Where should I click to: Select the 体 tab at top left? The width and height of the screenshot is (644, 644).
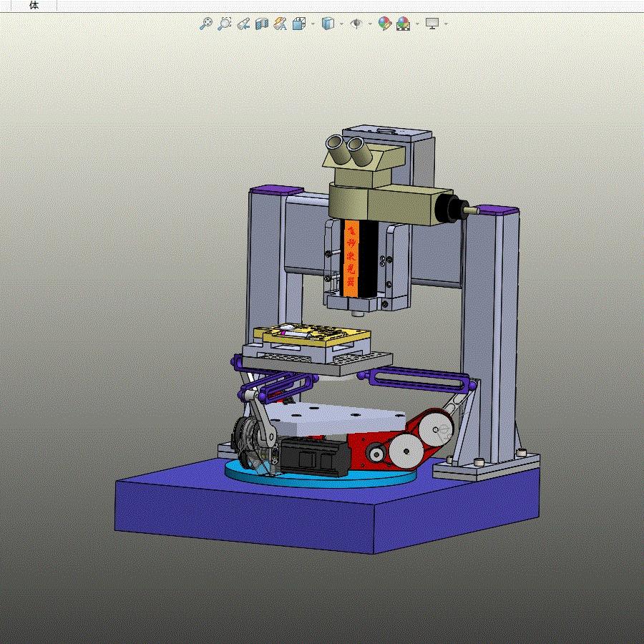(34, 5)
